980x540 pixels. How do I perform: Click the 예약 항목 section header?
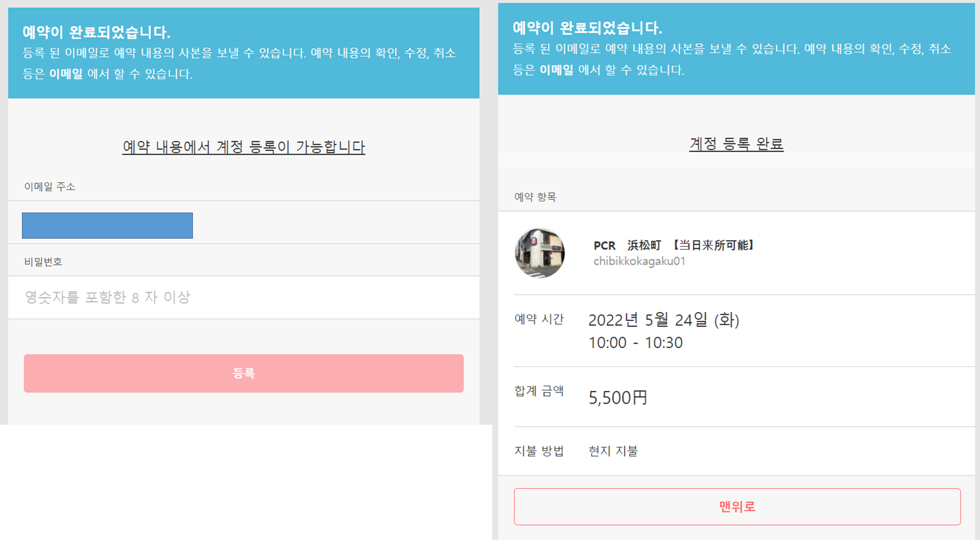pyautogui.click(x=535, y=197)
